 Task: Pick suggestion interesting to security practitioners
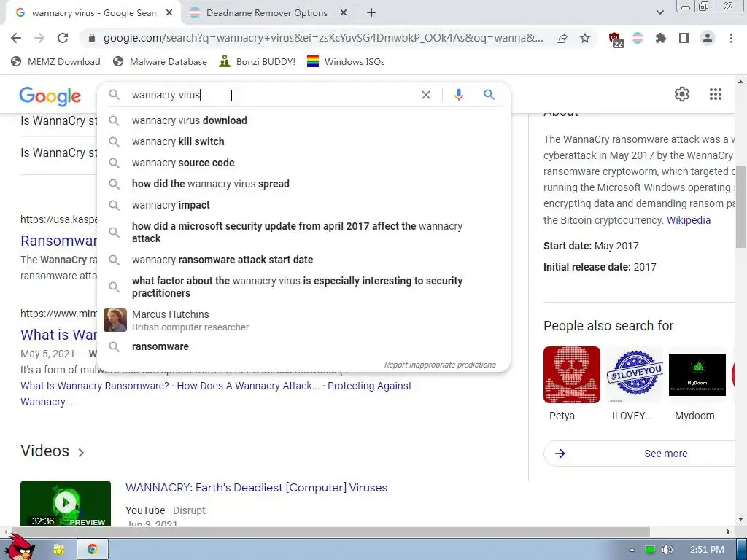coord(303,287)
